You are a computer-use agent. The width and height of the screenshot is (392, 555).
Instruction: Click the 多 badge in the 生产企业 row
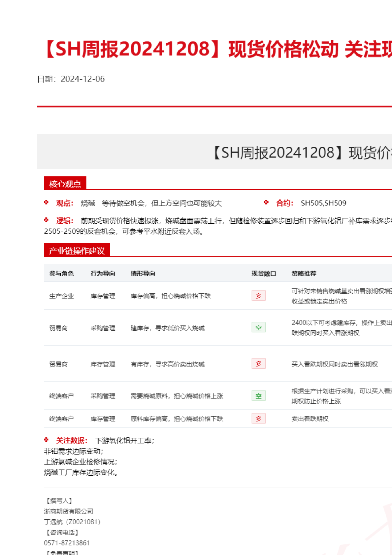click(258, 296)
